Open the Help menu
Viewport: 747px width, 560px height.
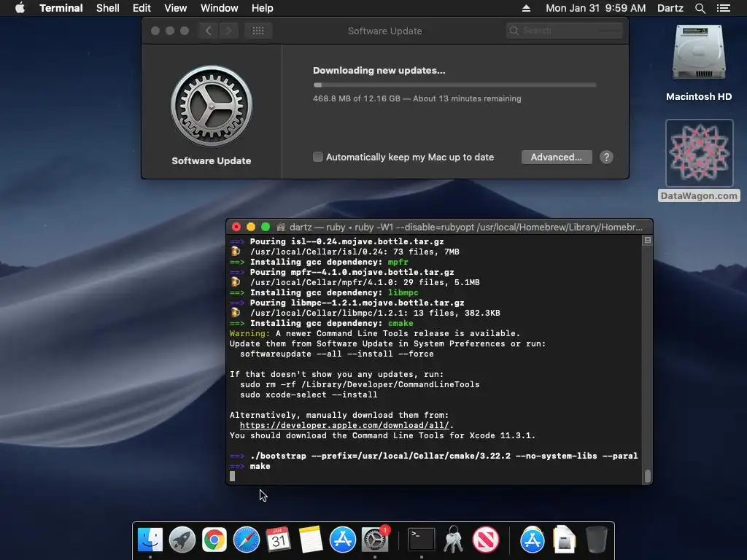tap(262, 8)
